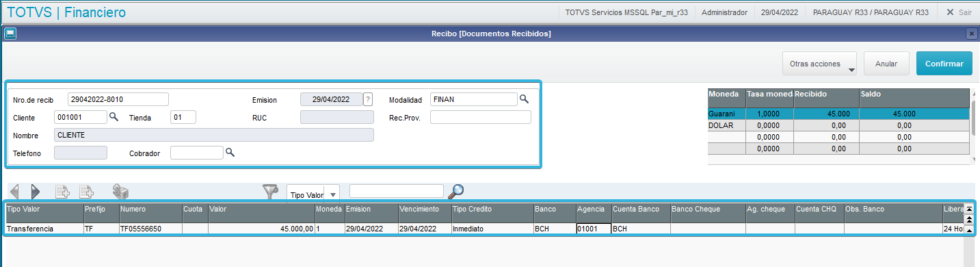The height and width of the screenshot is (267, 980).
Task: Click the first add-document icon in toolbar
Action: point(62,192)
